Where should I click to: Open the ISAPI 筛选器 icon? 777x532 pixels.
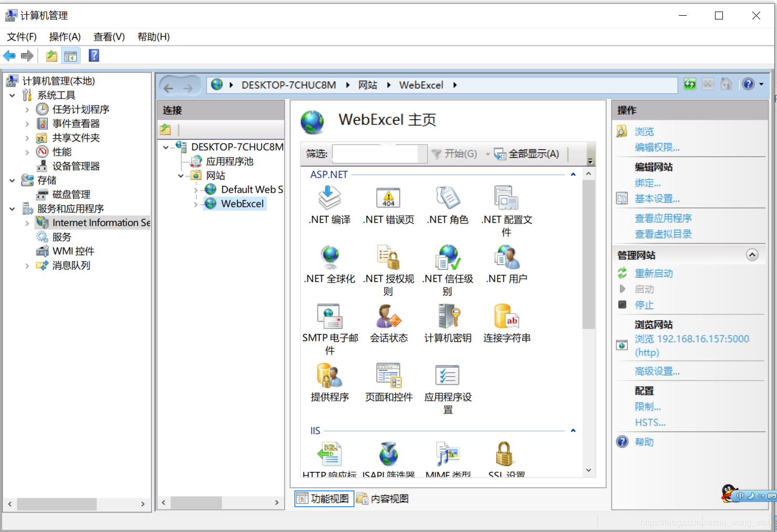pos(389,454)
